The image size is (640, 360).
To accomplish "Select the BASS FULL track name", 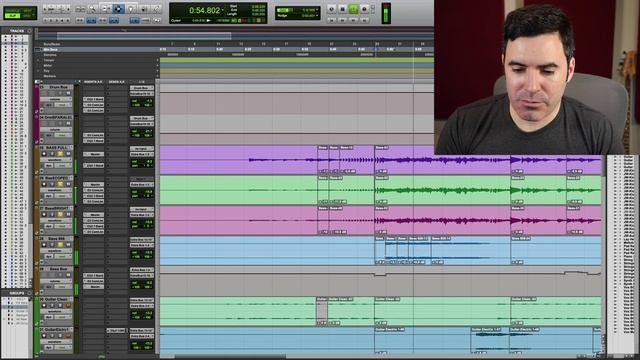I will [56, 147].
